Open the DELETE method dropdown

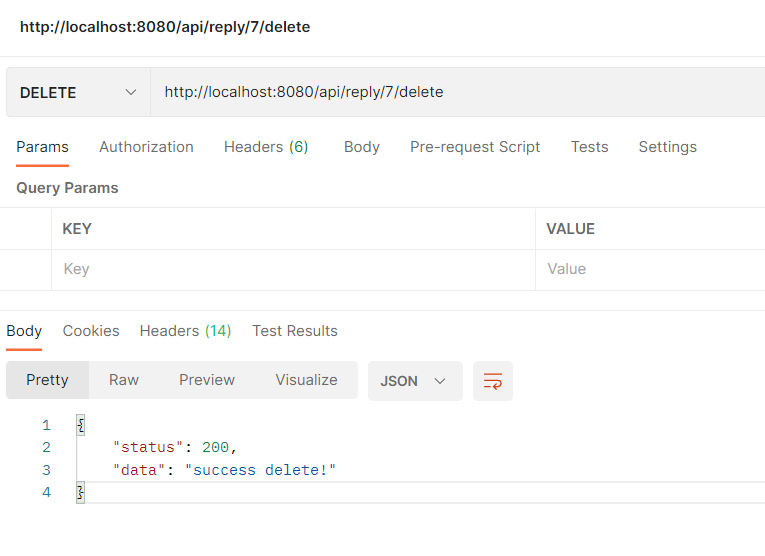pos(78,92)
